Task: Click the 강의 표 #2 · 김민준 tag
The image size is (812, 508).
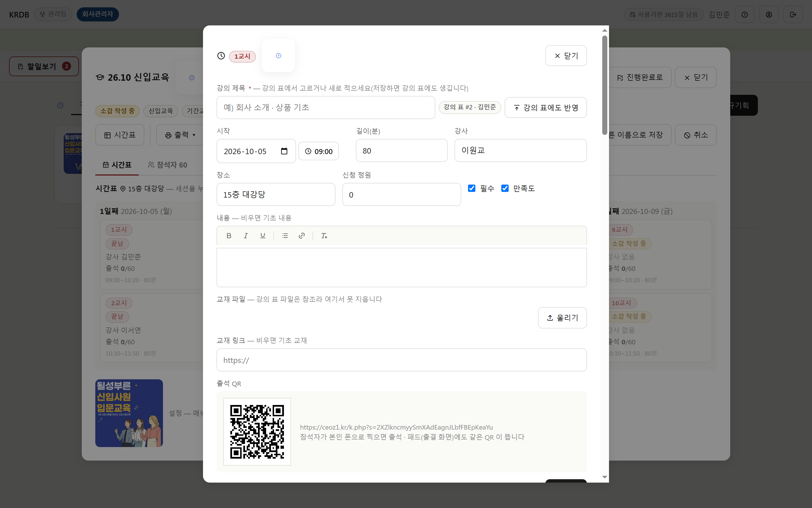Action: 470,107
